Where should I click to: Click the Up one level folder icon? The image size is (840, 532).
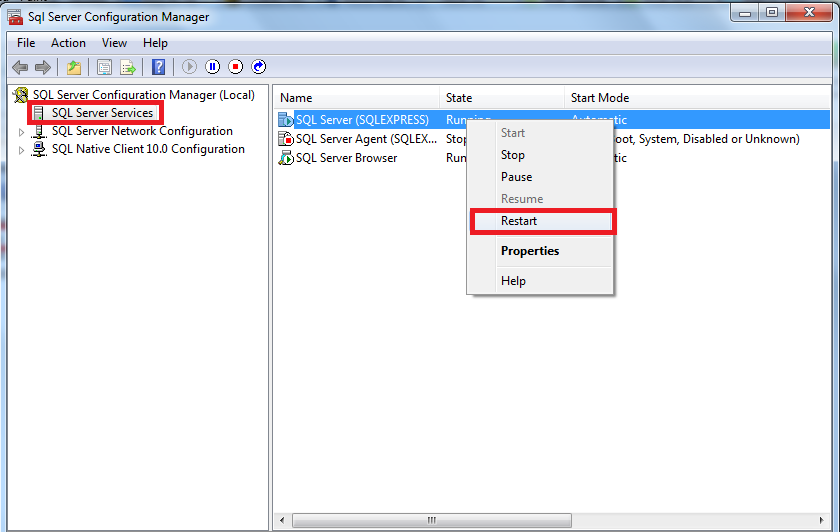click(x=74, y=67)
